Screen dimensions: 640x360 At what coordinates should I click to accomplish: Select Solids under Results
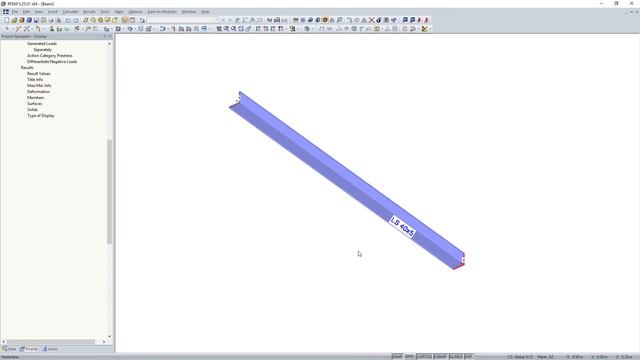[x=33, y=110]
